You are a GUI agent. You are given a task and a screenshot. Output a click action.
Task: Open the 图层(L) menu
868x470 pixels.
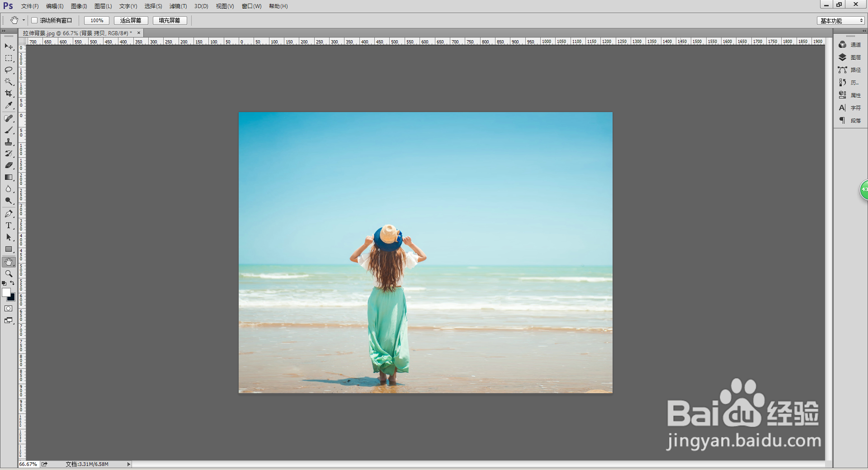(x=103, y=6)
